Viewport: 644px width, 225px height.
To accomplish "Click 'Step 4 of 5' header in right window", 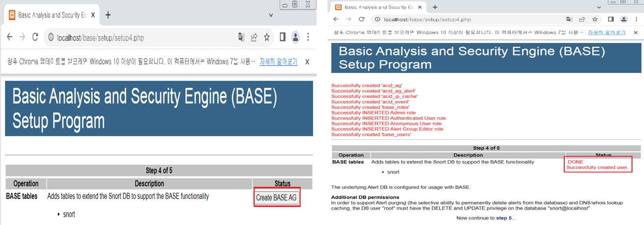I will [x=486, y=148].
